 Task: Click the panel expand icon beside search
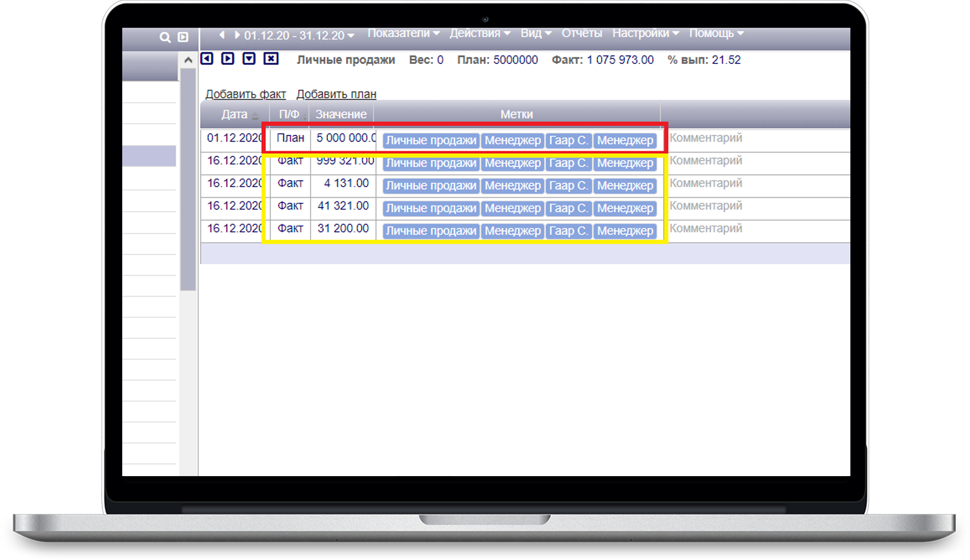click(183, 37)
